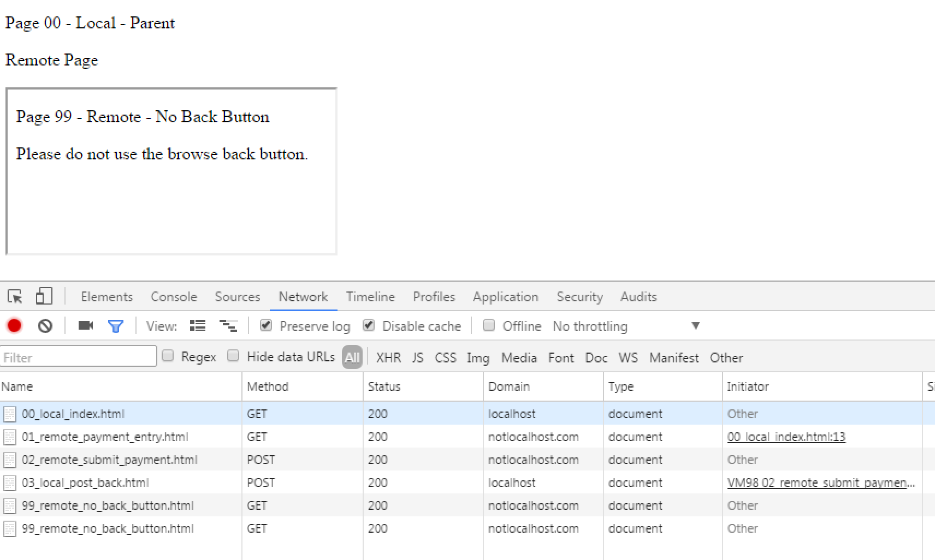Screen dimensions: 935x560
Task: Open the 00_local_index.html:13 initiator link
Action: (x=786, y=437)
